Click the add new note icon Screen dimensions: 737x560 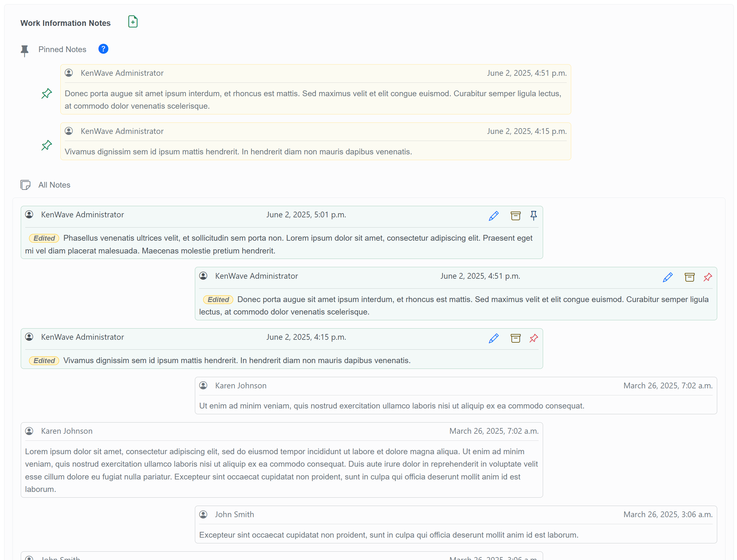click(x=133, y=22)
